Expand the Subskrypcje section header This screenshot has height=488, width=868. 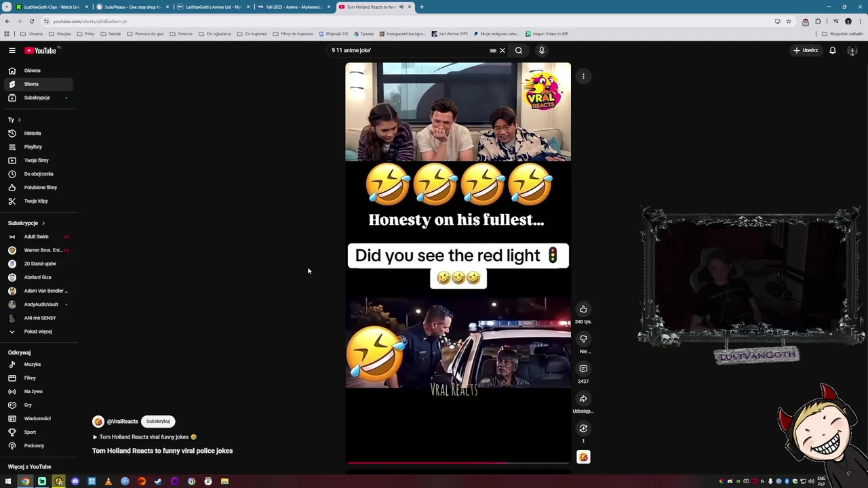(26, 223)
